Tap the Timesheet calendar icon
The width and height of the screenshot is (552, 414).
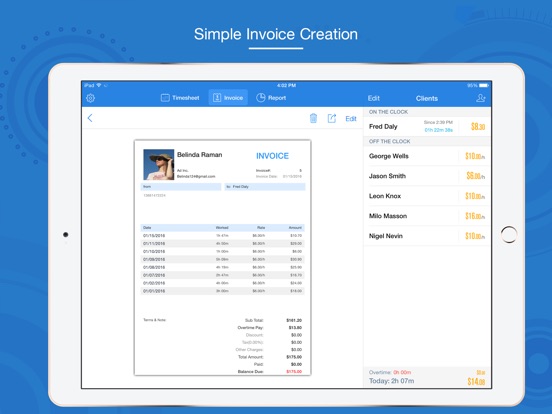165,98
